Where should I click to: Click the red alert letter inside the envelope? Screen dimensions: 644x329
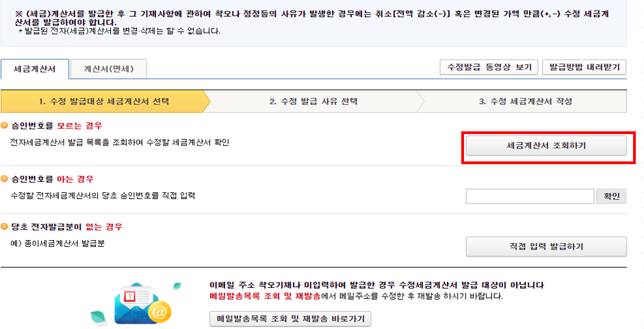pos(129,295)
